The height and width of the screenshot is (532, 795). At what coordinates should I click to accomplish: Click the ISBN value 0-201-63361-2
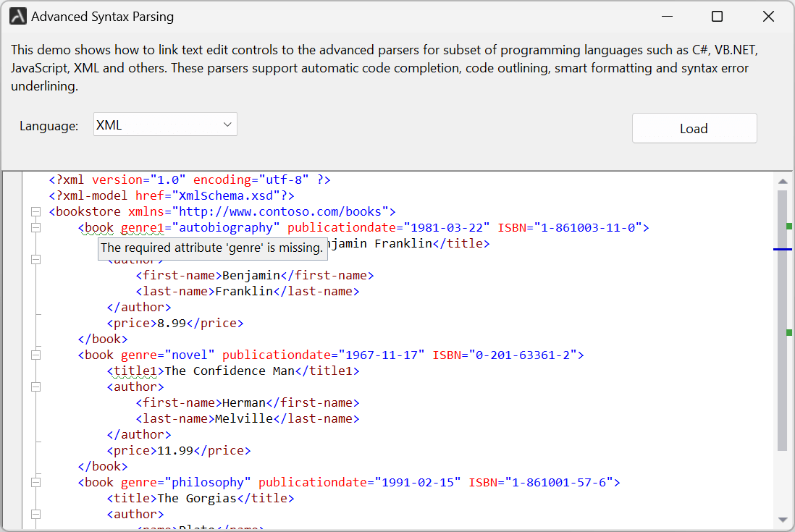coord(523,355)
